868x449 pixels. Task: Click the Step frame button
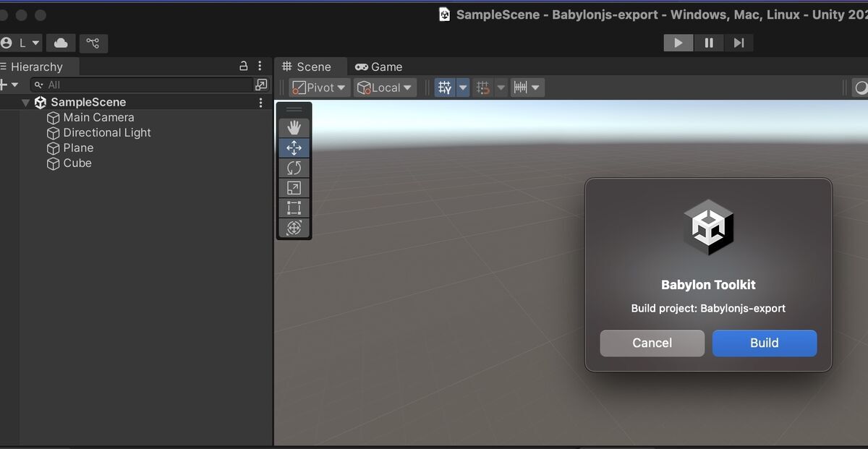[x=739, y=43]
